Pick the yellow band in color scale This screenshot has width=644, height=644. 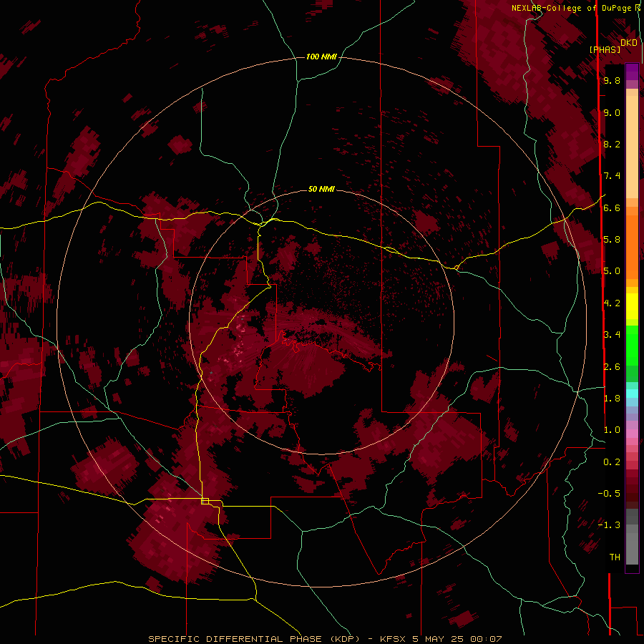coord(632,306)
